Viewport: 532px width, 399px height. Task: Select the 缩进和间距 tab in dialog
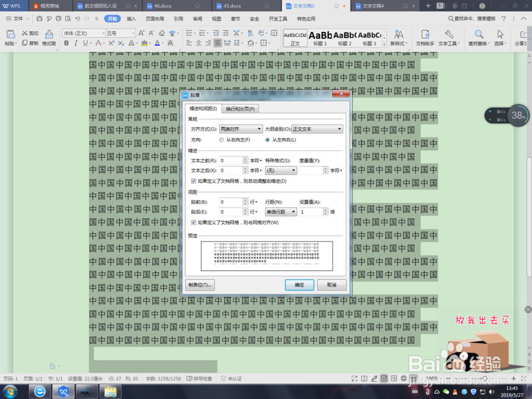coord(203,108)
